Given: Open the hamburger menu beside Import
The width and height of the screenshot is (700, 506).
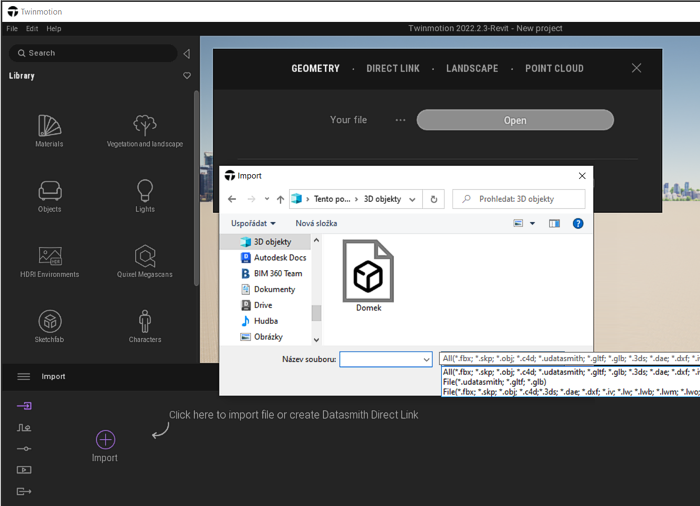Looking at the screenshot, I should [x=24, y=376].
